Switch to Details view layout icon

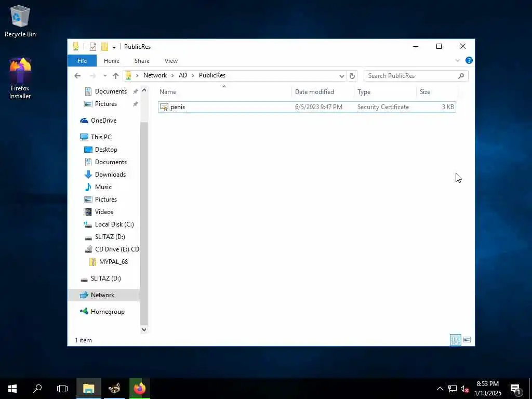455,340
